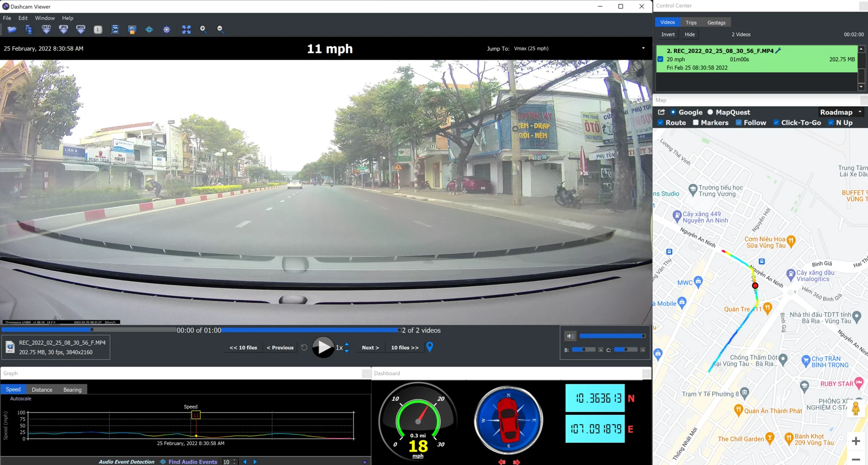868x465 pixels.
Task: Click the Next > button
Action: pos(370,347)
